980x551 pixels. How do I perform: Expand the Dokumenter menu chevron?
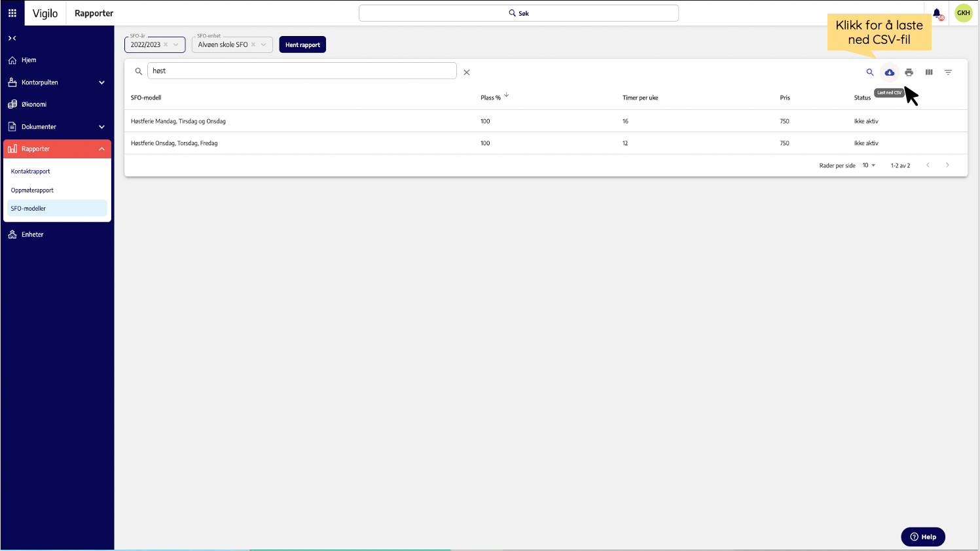tap(101, 127)
